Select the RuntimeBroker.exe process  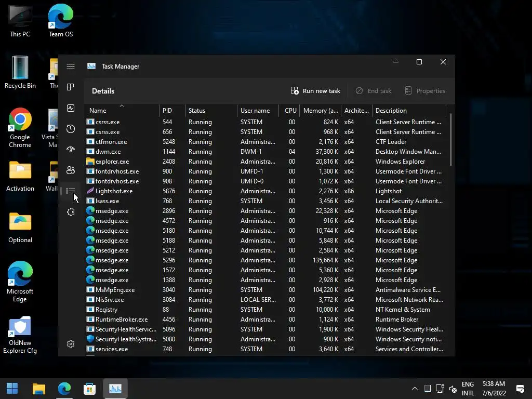pyautogui.click(x=267, y=320)
